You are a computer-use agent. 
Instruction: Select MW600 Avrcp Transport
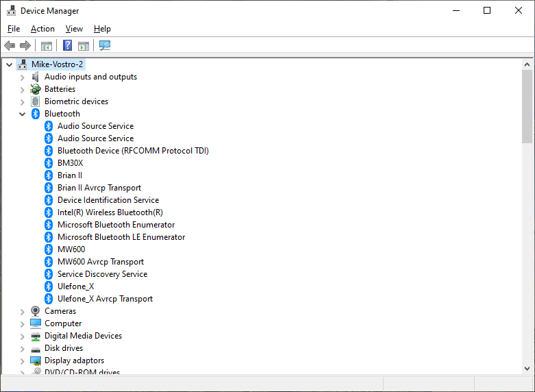[101, 262]
